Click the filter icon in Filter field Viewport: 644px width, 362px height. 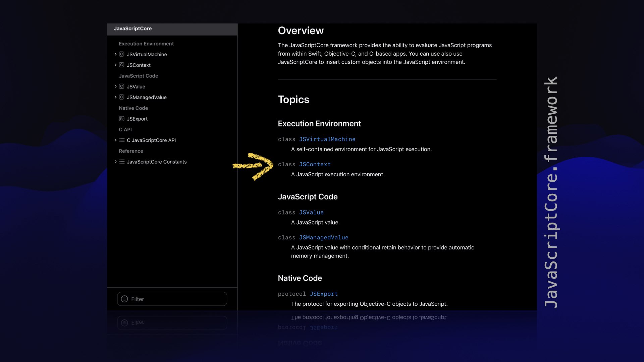pyautogui.click(x=124, y=299)
